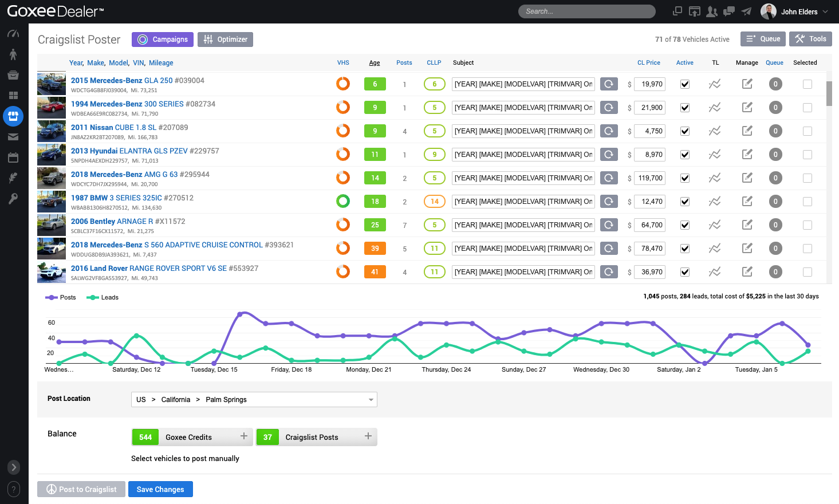Open the calendar icon in sidebar
The width and height of the screenshot is (839, 504).
pos(13,157)
